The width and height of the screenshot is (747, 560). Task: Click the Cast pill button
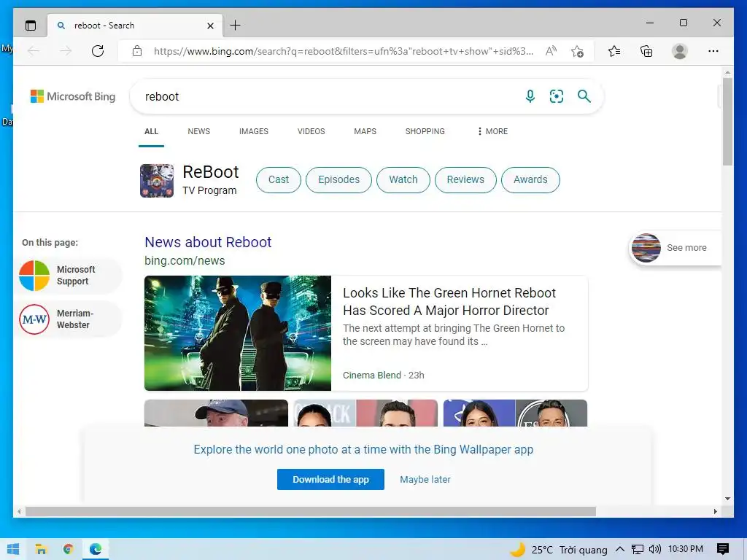278,179
